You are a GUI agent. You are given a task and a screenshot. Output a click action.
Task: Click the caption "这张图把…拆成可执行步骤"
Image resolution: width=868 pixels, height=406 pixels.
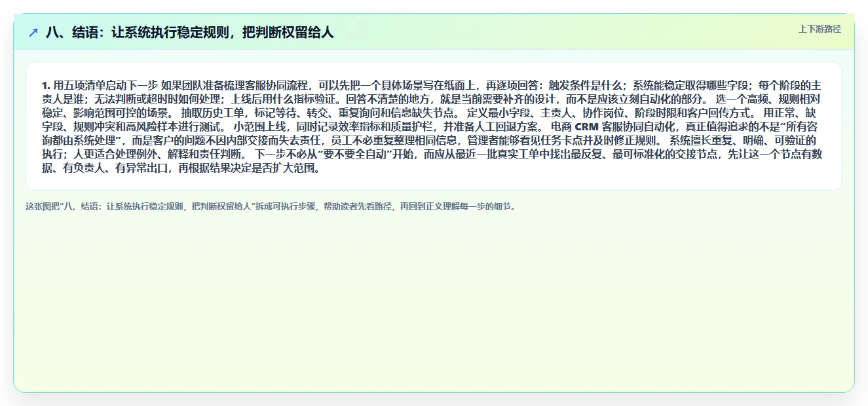(x=271, y=206)
